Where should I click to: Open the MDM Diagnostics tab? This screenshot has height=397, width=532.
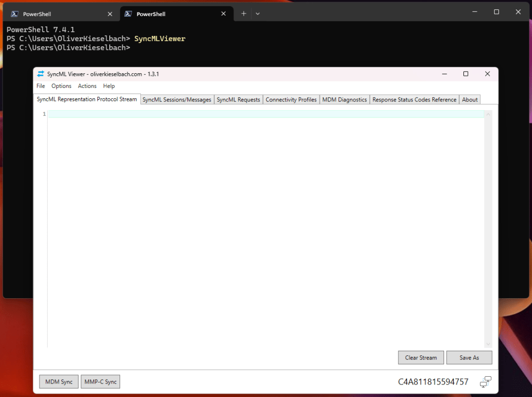pos(344,99)
